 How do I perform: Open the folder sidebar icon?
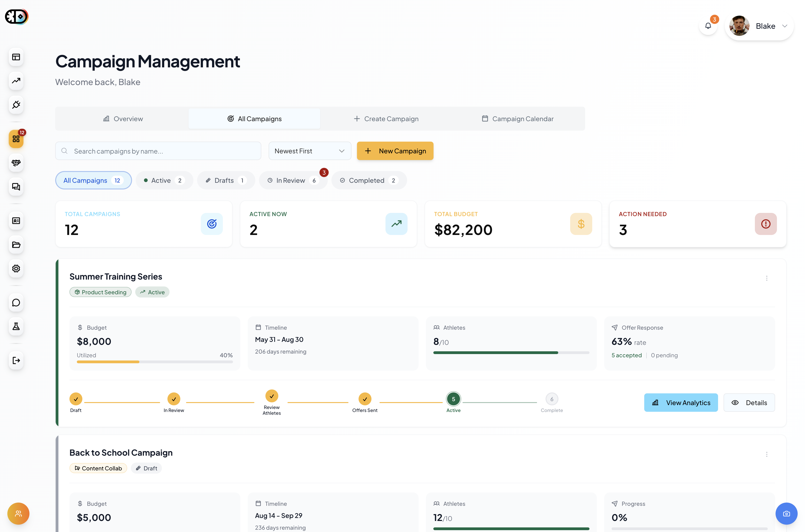(x=16, y=245)
